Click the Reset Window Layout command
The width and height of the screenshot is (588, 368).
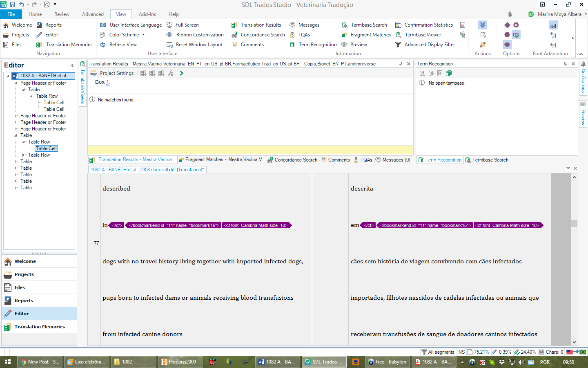coord(199,45)
